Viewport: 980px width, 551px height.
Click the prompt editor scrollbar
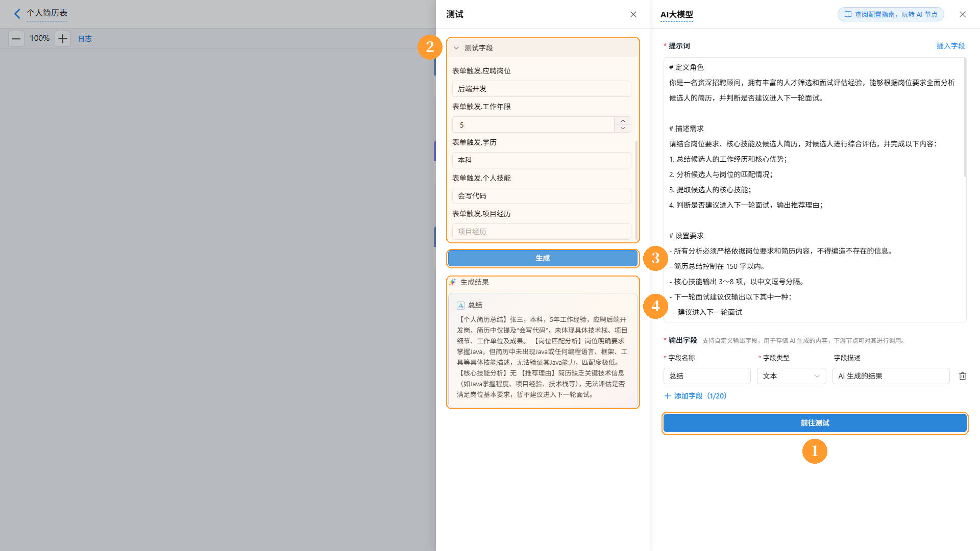[965, 118]
